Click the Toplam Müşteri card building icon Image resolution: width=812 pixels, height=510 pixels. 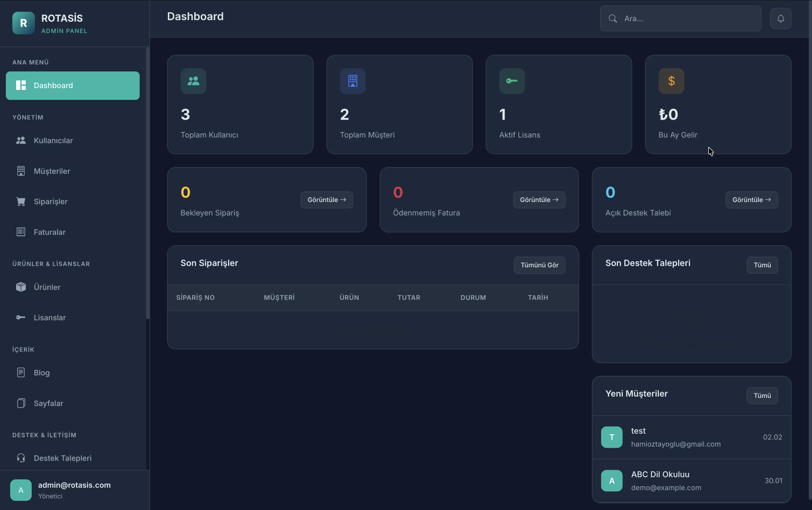353,81
